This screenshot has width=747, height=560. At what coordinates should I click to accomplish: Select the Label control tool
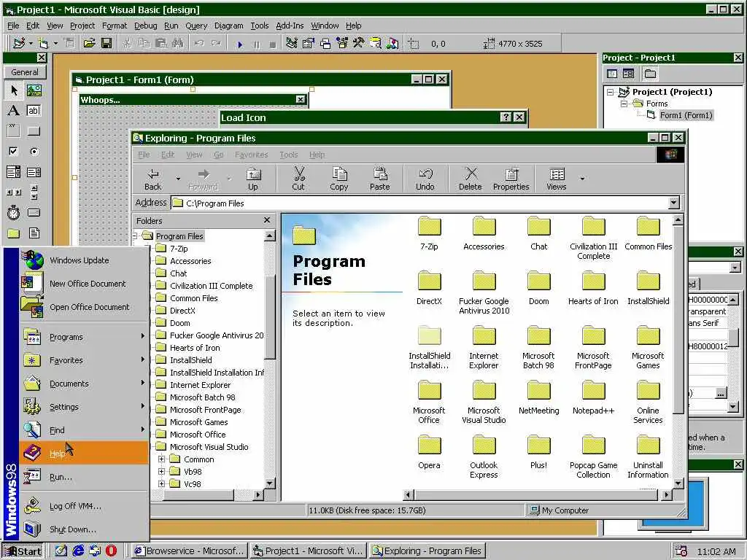coord(13,111)
